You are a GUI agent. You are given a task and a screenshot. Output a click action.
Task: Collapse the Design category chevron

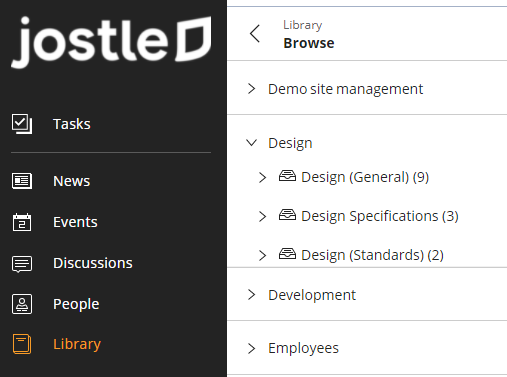coord(252,143)
